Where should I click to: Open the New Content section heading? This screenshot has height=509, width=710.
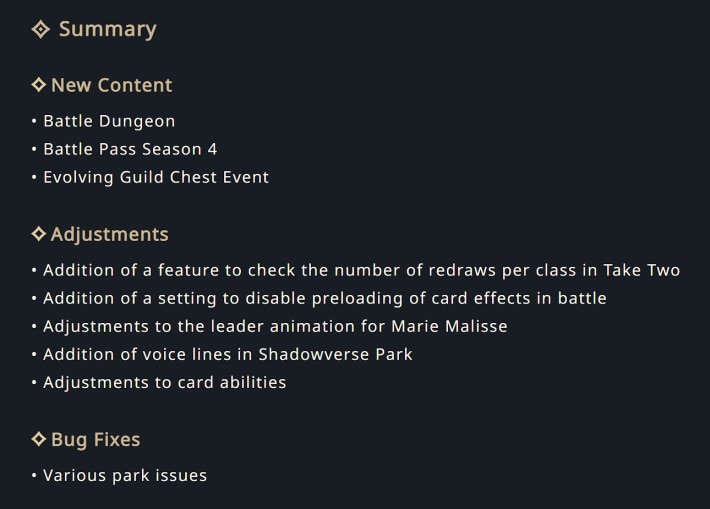[x=111, y=86]
